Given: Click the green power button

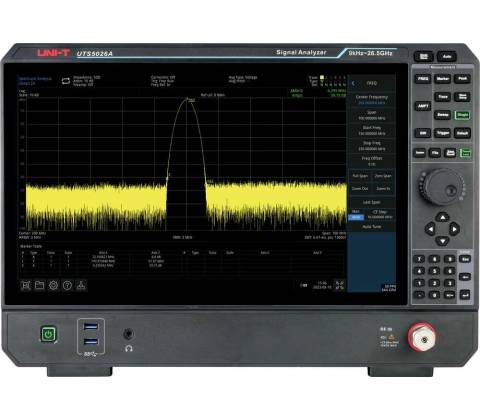Looking at the screenshot, I should click(x=49, y=334).
